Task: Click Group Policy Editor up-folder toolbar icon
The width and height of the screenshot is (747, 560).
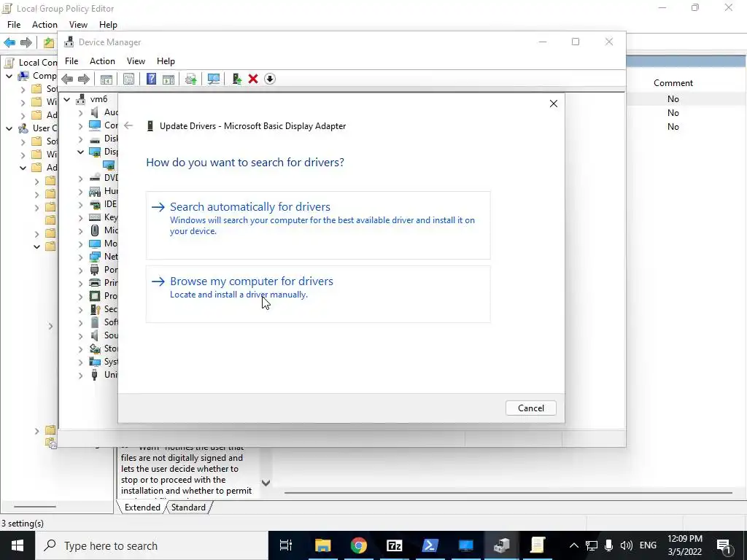Action: coord(49,42)
